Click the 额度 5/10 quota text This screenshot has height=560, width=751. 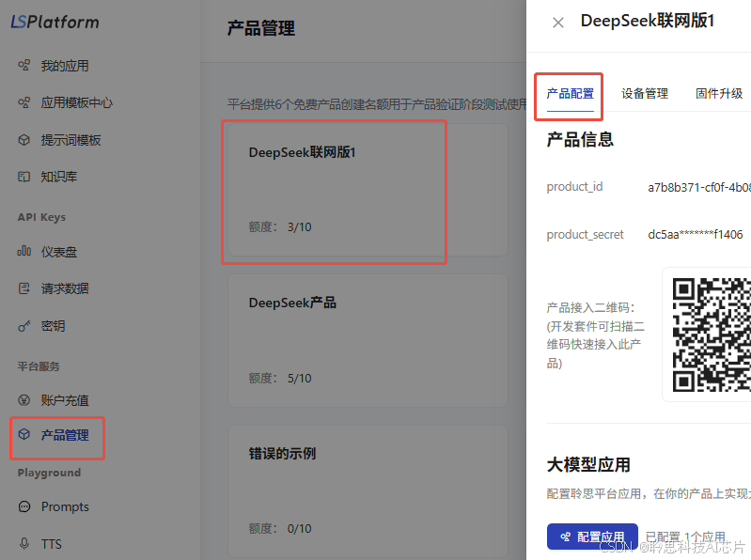(280, 378)
